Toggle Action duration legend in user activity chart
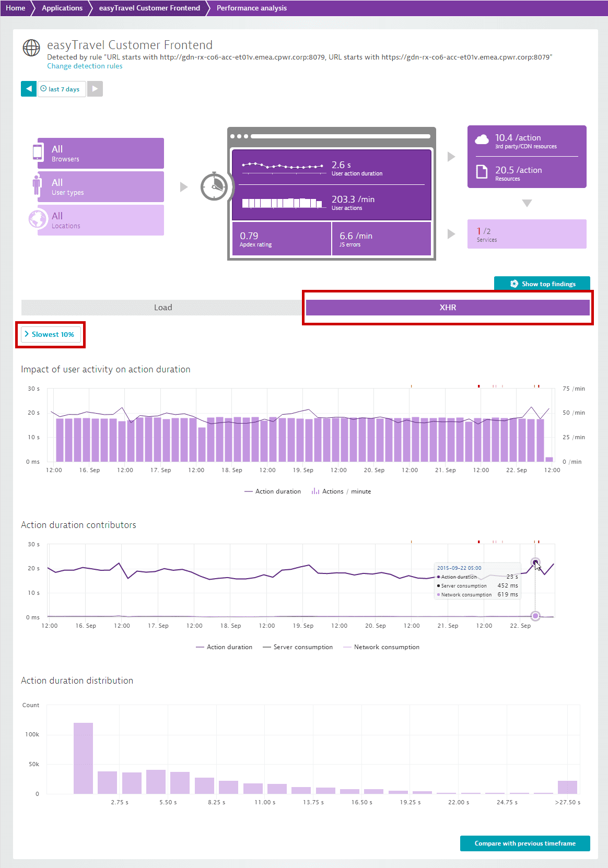 (273, 491)
